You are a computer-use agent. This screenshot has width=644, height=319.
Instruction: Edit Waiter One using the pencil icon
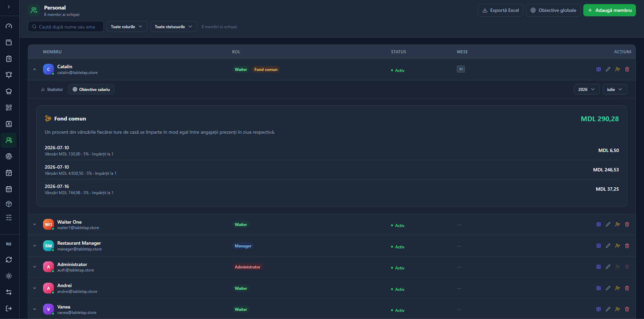click(608, 224)
